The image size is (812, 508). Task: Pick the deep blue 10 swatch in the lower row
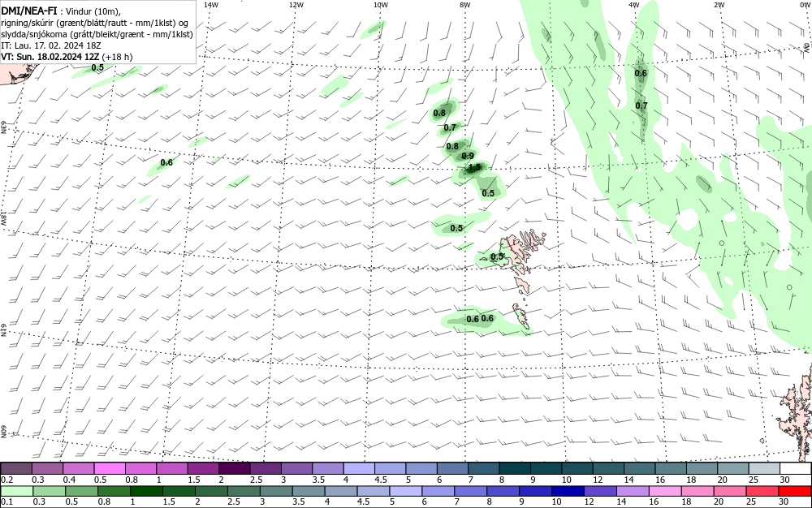tap(568, 492)
